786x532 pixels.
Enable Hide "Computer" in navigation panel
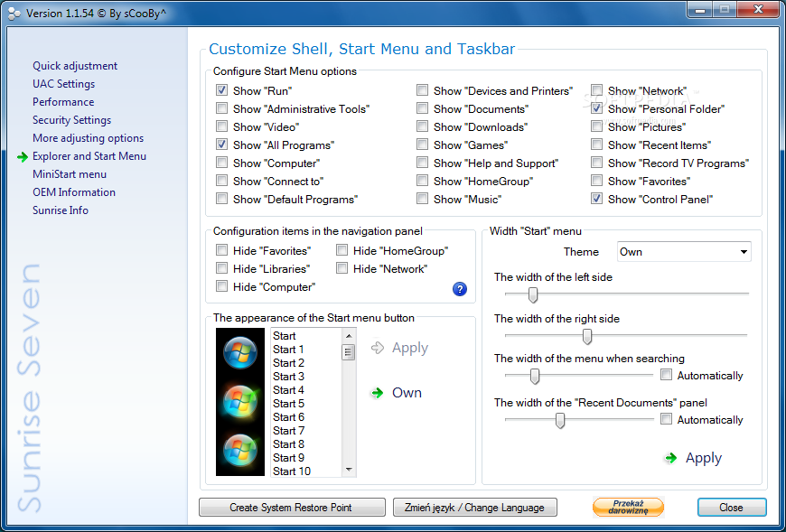pos(221,286)
